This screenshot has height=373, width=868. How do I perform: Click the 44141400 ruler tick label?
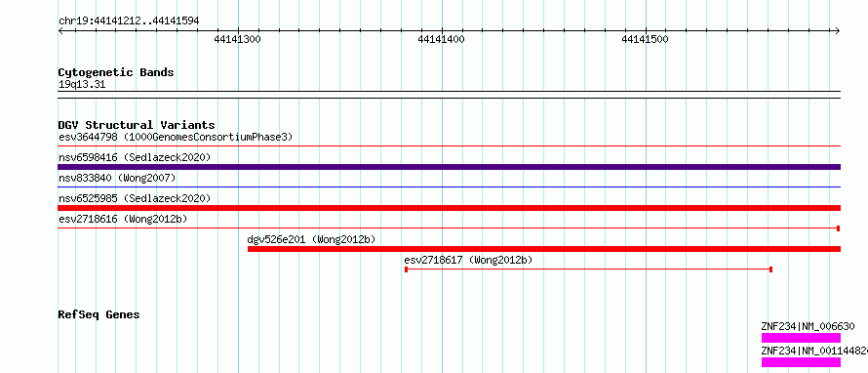(441, 39)
